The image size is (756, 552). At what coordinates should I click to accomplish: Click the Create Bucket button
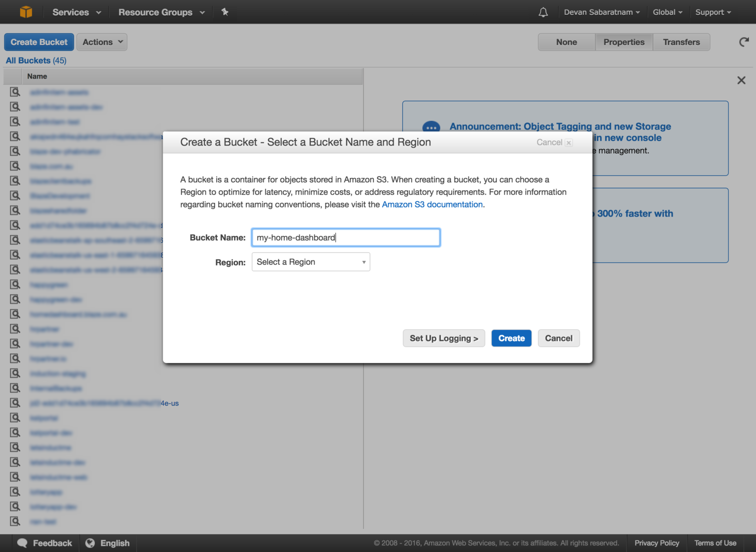click(39, 42)
